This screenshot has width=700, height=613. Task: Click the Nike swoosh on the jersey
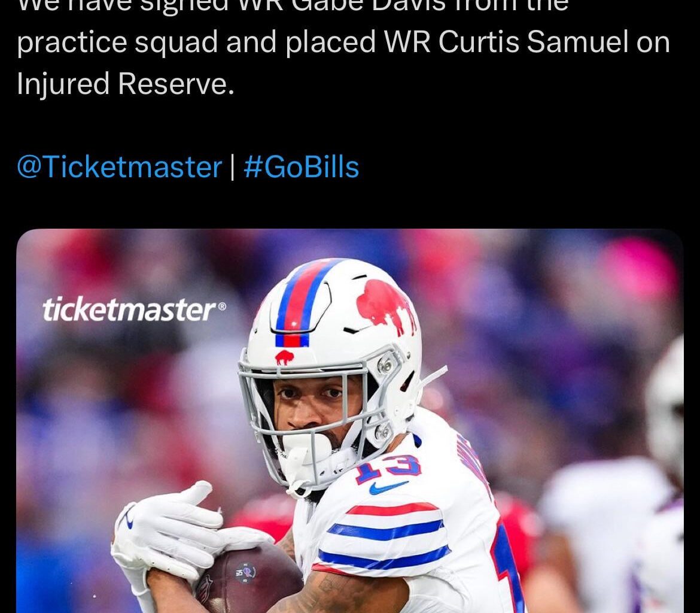[x=388, y=487]
